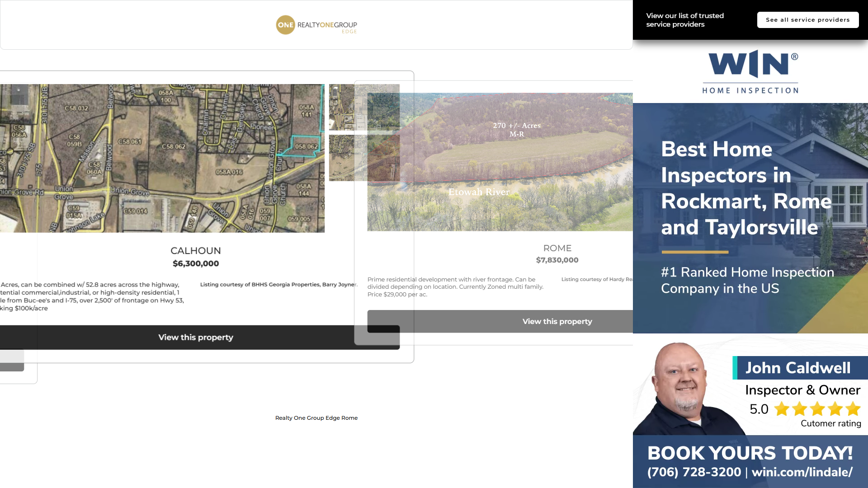
Task: Open View this property for Calhoun
Action: tap(195, 338)
